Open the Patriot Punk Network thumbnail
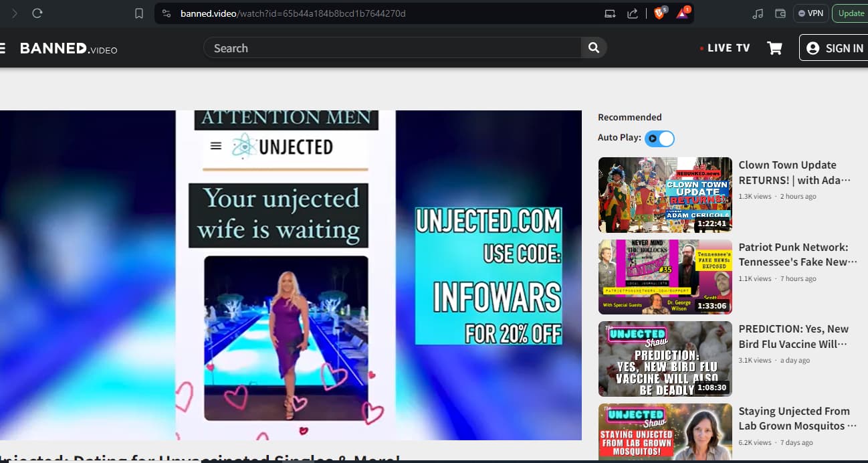The image size is (868, 463). click(x=665, y=277)
